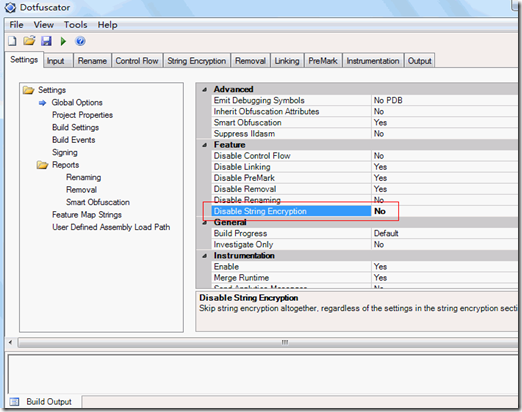Click the Open Project folder icon
The height and width of the screenshot is (412, 522).
pos(29,41)
